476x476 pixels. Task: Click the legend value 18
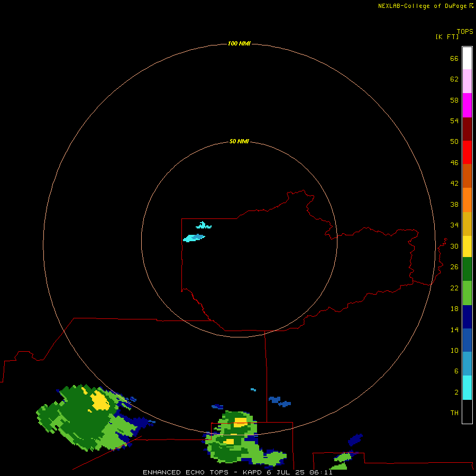454,308
